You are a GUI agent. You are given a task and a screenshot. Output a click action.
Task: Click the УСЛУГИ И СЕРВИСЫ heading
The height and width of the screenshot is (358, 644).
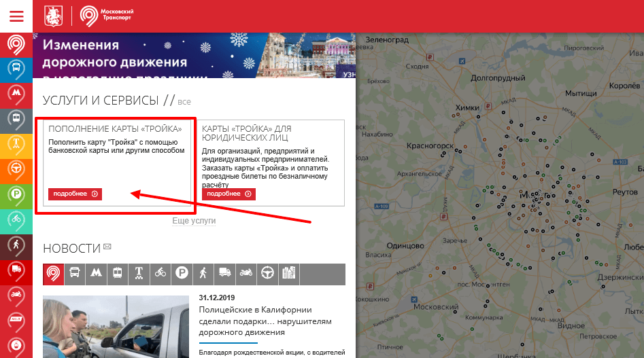tap(101, 101)
